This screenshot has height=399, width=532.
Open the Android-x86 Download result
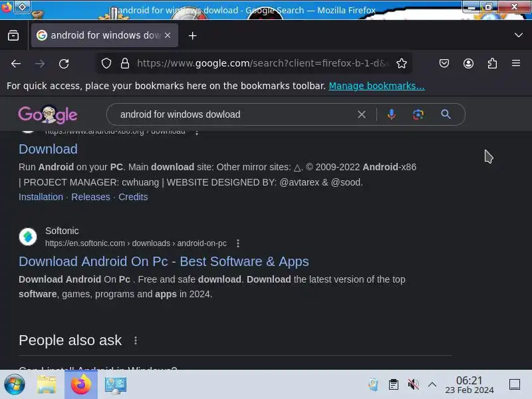point(48,149)
